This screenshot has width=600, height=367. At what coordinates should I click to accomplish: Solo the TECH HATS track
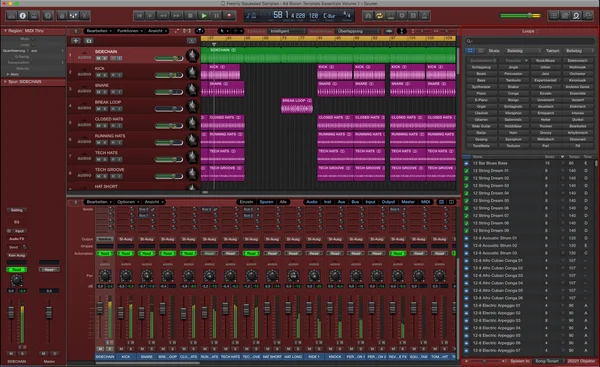104,160
